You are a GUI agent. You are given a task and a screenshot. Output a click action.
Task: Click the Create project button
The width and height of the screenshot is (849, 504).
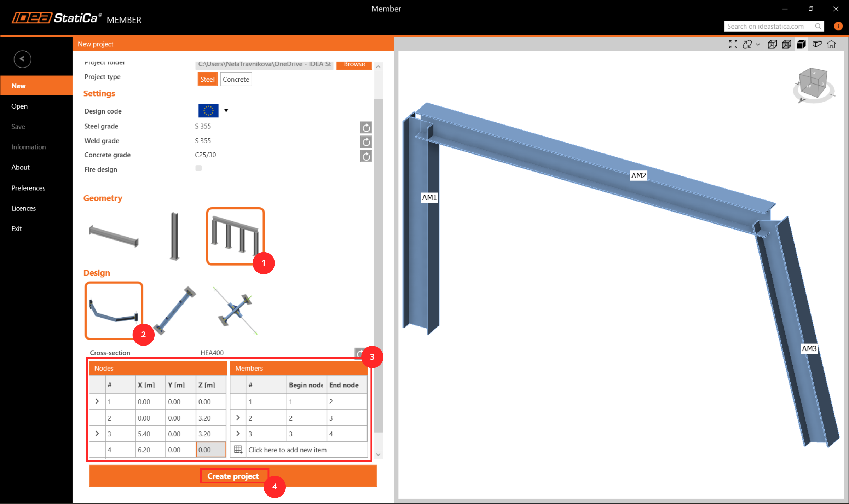pos(233,476)
